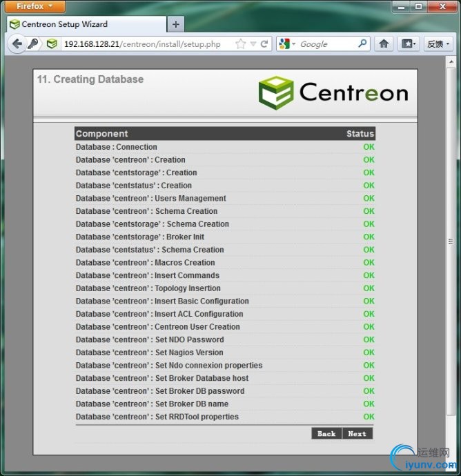Viewport: 461px width, 476px height.
Task: Click the Next button in wizard
Action: [x=357, y=433]
